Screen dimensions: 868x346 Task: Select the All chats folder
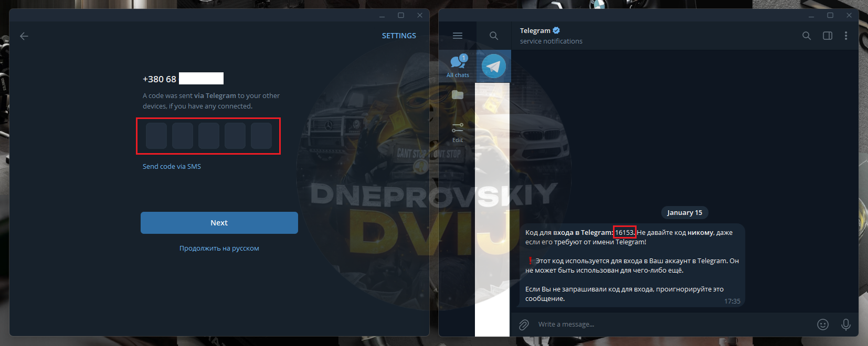[x=458, y=66]
